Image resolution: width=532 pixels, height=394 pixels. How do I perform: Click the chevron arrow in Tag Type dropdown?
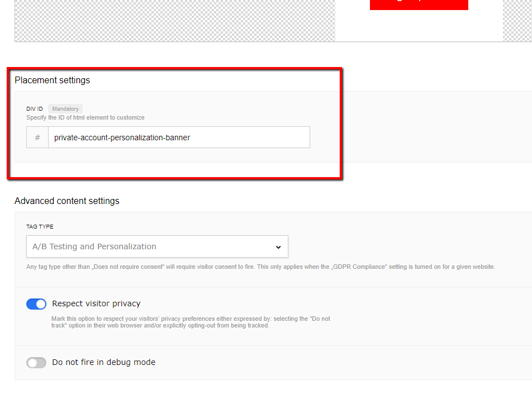coord(278,247)
